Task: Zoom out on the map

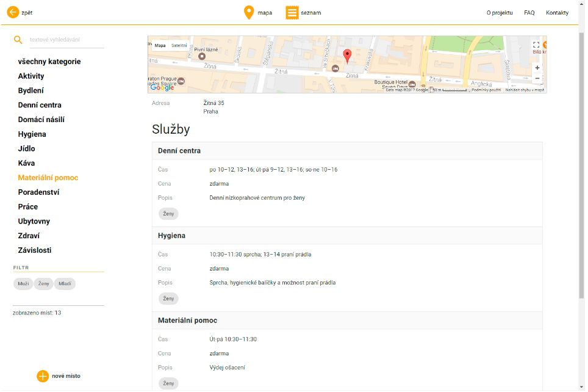Action: pos(537,79)
